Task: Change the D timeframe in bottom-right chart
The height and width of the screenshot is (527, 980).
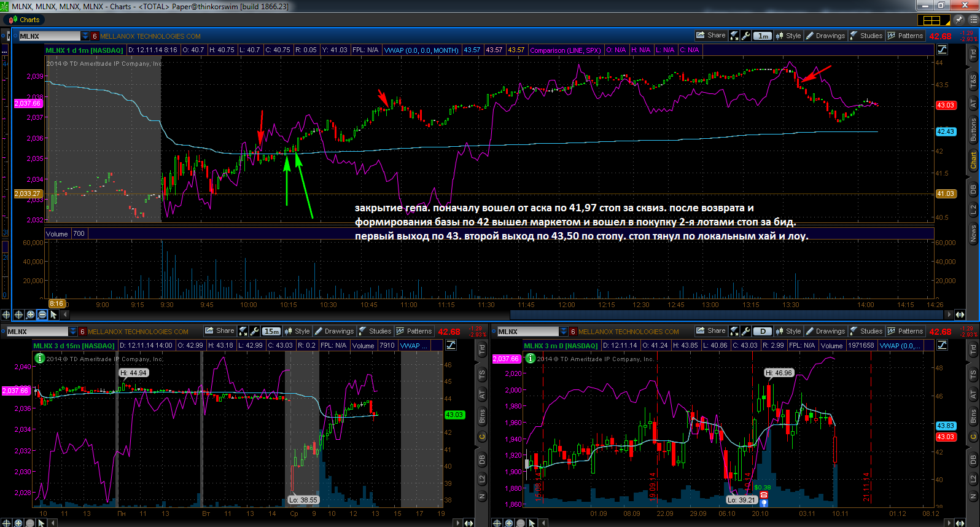Action: pyautogui.click(x=763, y=332)
